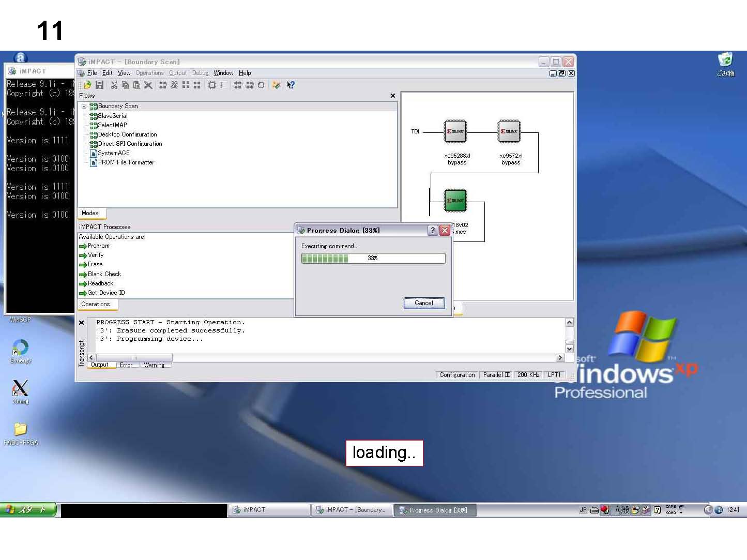Click the Copy toolbar icon
The height and width of the screenshot is (560, 747).
(125, 85)
